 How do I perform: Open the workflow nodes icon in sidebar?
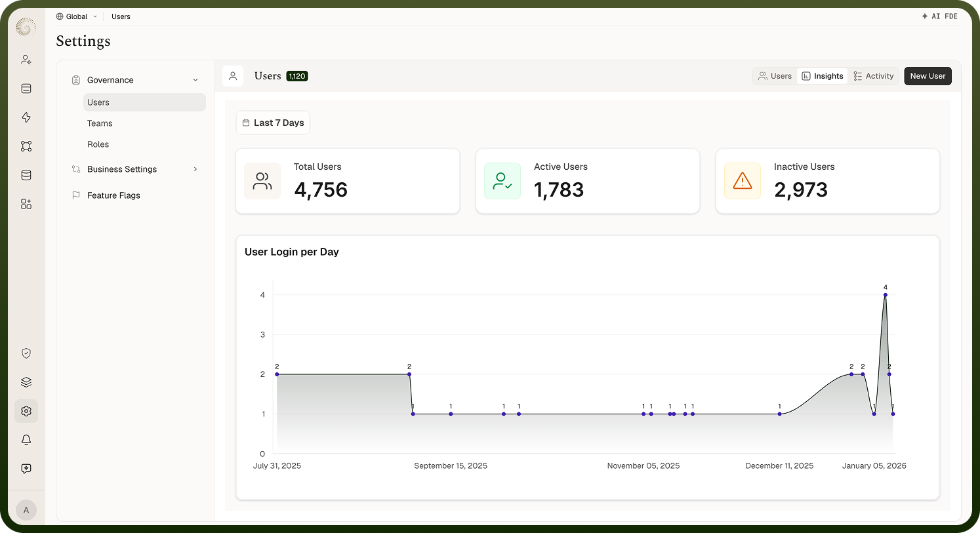pos(26,146)
